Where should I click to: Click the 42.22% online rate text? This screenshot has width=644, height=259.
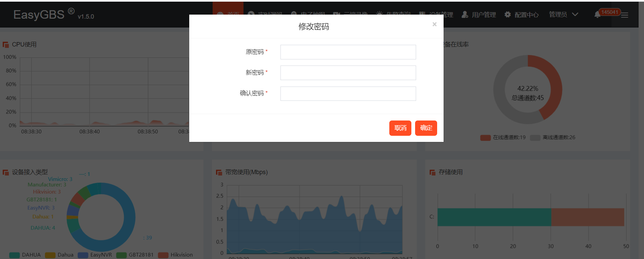point(528,89)
